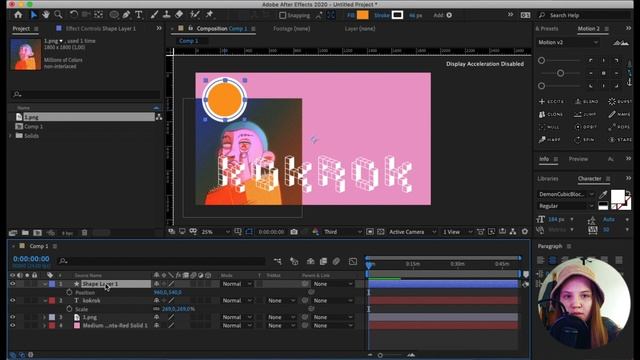The width and height of the screenshot is (640, 360).
Task: Select the Zoom magnifier tool
Action: click(58, 15)
